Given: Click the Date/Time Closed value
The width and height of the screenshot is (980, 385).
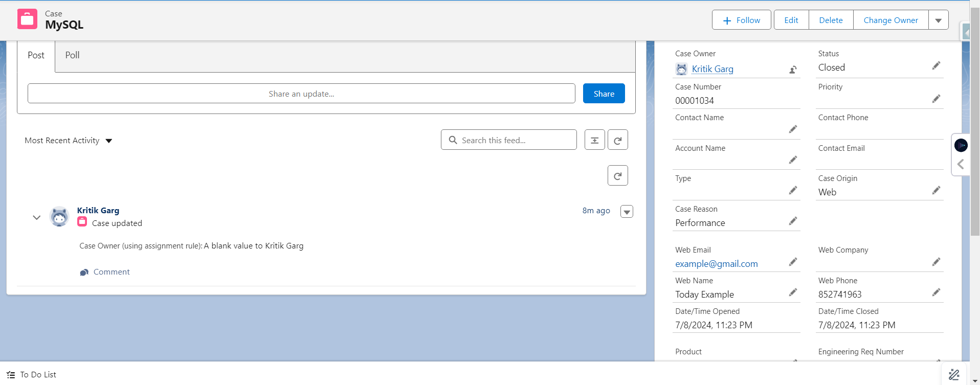Looking at the screenshot, I should (x=857, y=325).
